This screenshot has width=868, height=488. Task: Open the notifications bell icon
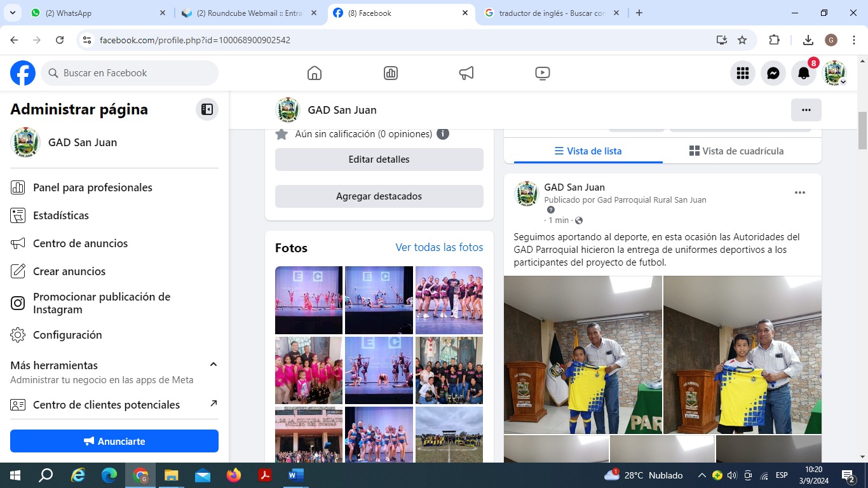(803, 73)
